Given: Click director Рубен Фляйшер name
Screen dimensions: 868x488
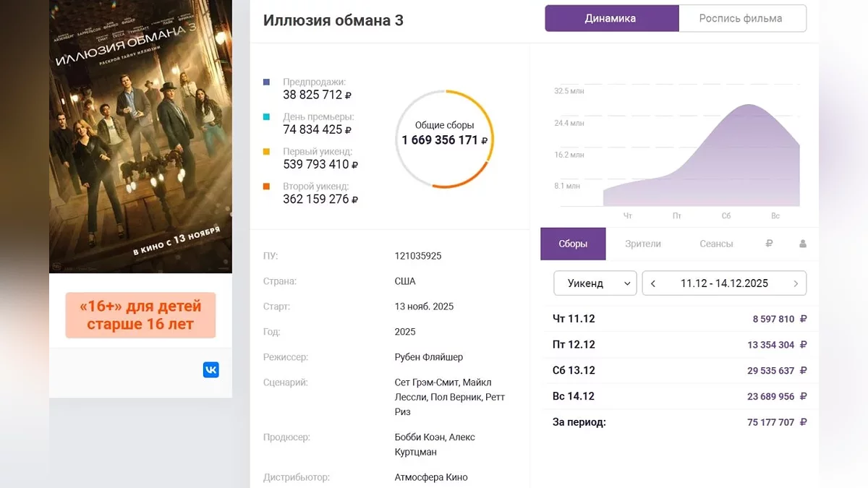Looking at the screenshot, I should coord(429,357).
